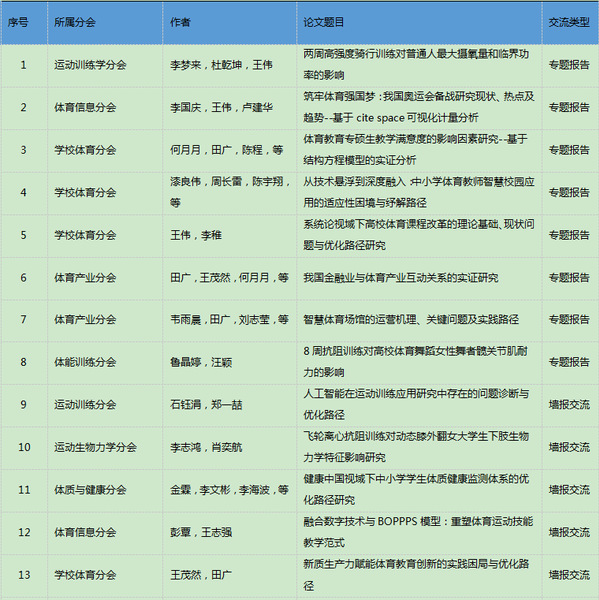This screenshot has height=600, width=599.
Task: Click the 作者 column header
Action: click(180, 22)
